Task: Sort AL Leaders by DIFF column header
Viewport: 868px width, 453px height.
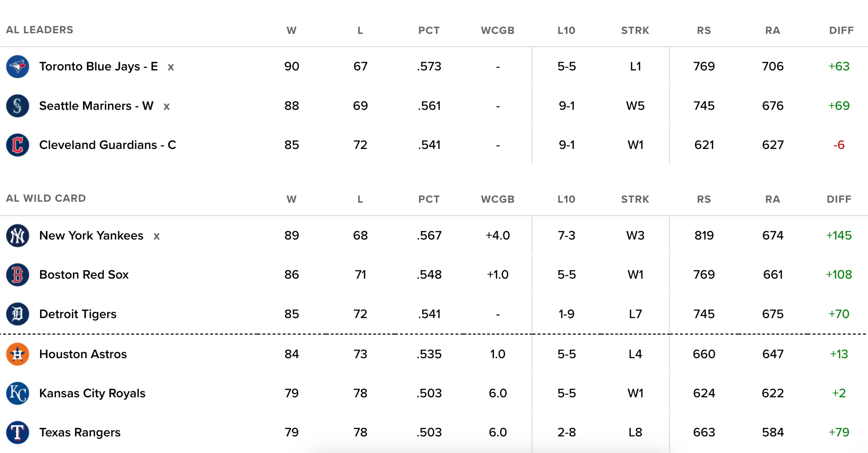Action: click(841, 31)
